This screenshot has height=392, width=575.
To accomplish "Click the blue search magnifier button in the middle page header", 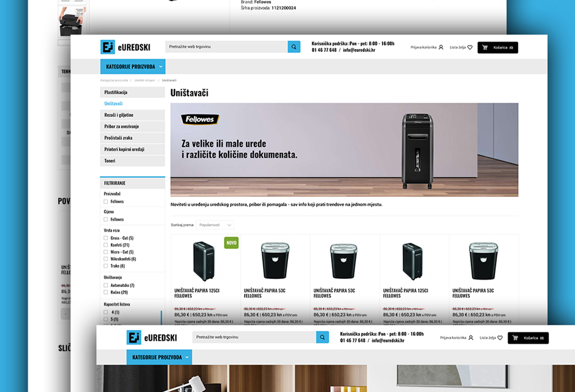I will point(294,47).
